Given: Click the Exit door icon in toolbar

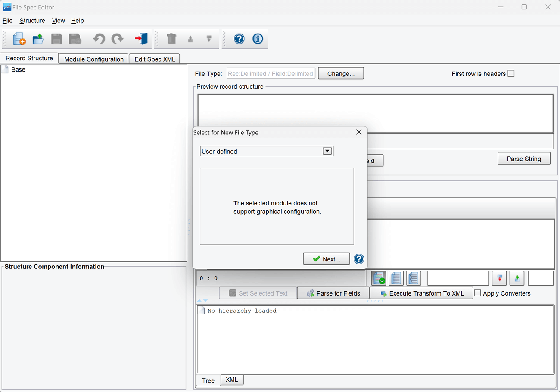Looking at the screenshot, I should [141, 39].
